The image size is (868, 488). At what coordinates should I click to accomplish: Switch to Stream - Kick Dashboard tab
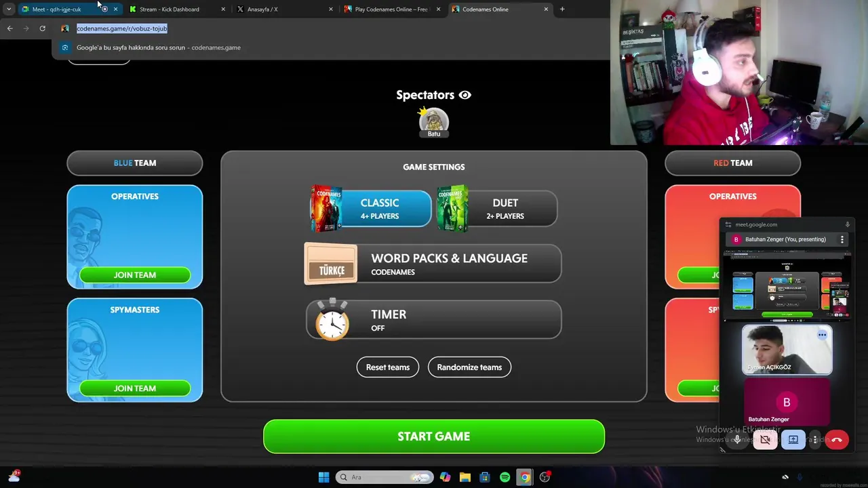[170, 9]
